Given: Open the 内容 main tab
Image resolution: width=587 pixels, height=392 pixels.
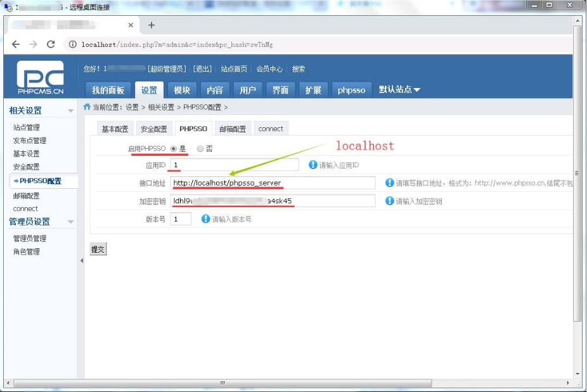Looking at the screenshot, I should click(x=215, y=90).
